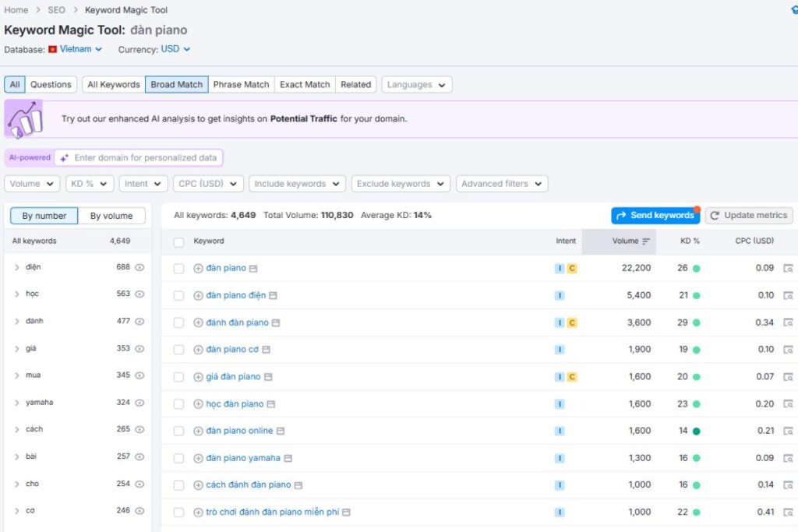Click the eye icon for 'điện' group
Screen dimensions: 798x532
[x=139, y=267]
